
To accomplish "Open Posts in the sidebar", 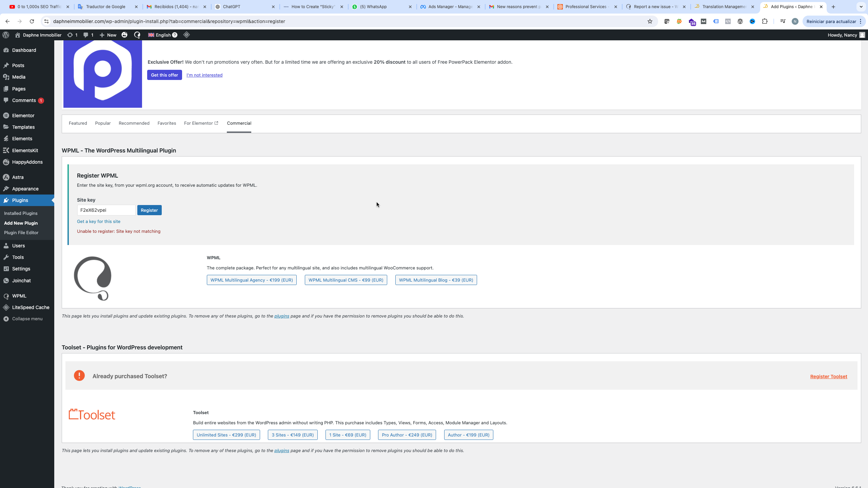I will click(x=27, y=65).
